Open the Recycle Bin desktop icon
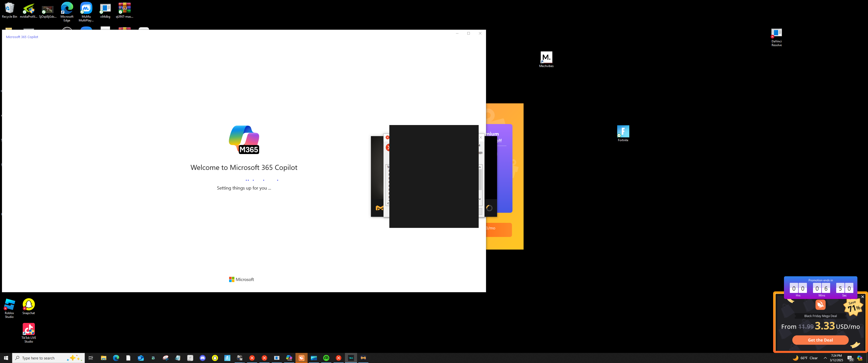The width and height of the screenshot is (868, 363). coord(9,10)
